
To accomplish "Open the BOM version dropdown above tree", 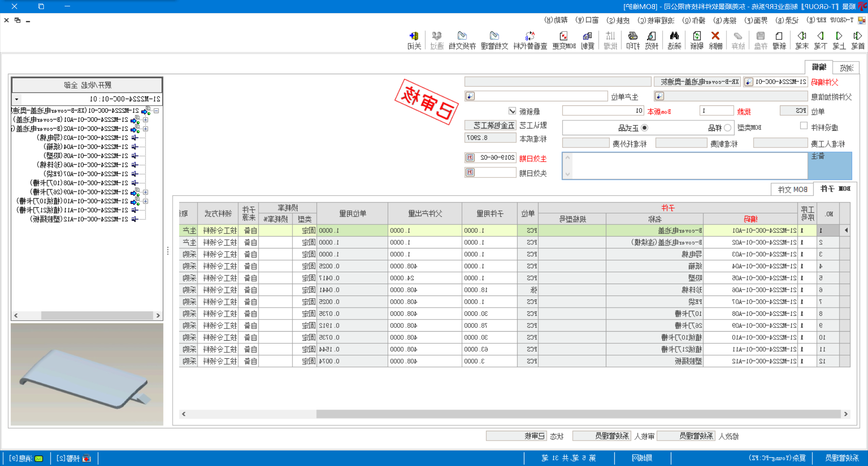I will [17, 99].
